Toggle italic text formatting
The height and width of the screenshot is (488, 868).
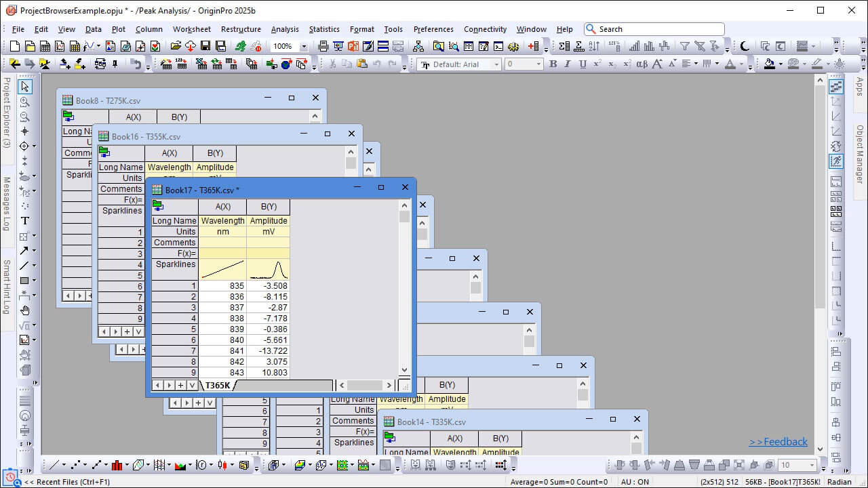click(x=568, y=64)
